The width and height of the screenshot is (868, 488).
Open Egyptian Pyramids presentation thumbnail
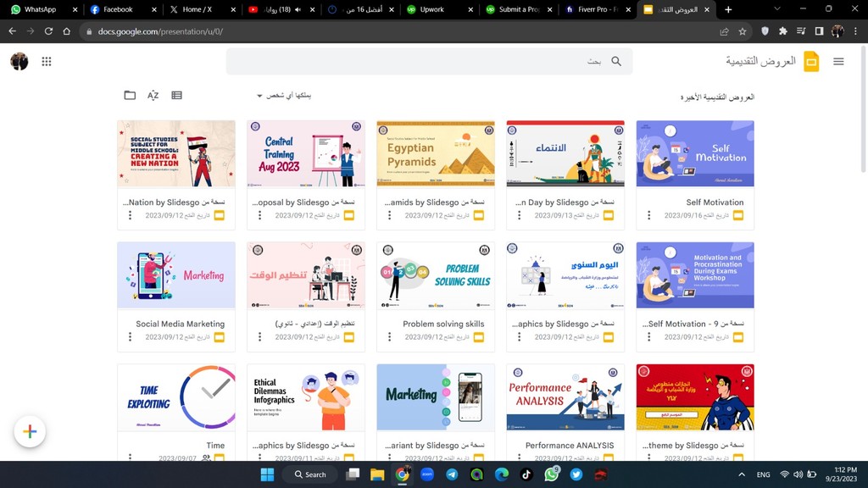(x=436, y=154)
